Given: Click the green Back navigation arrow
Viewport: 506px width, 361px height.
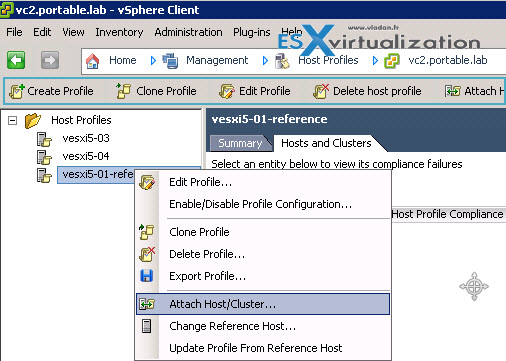Looking at the screenshot, I should 16,60.
